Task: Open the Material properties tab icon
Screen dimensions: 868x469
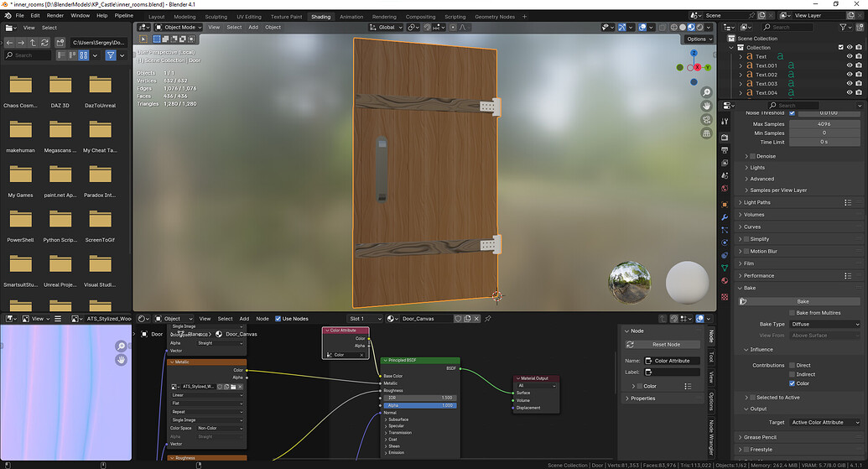Action: point(725,281)
